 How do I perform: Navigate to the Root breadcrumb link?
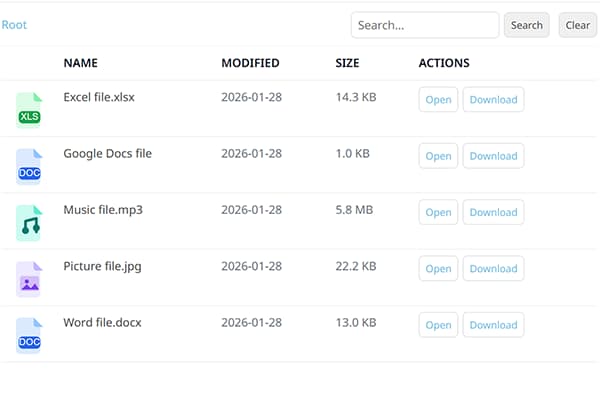point(14,25)
